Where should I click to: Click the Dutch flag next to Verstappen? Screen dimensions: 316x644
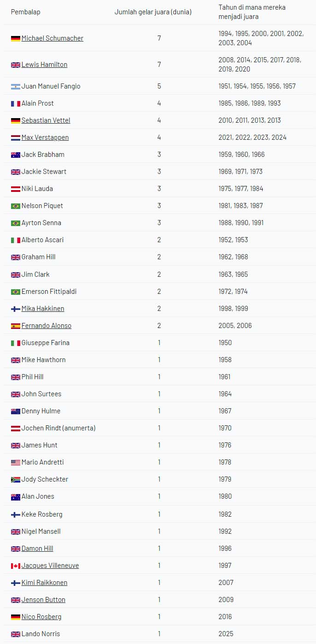15,138
